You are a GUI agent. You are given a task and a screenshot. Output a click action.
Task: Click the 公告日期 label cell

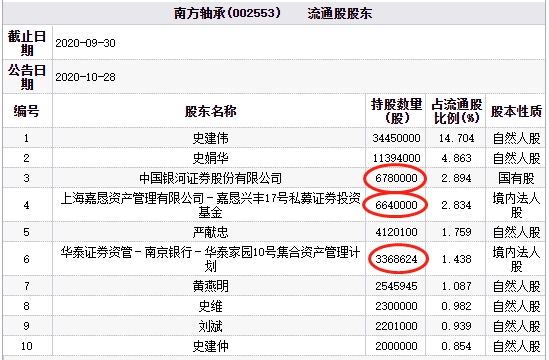[x=27, y=77]
